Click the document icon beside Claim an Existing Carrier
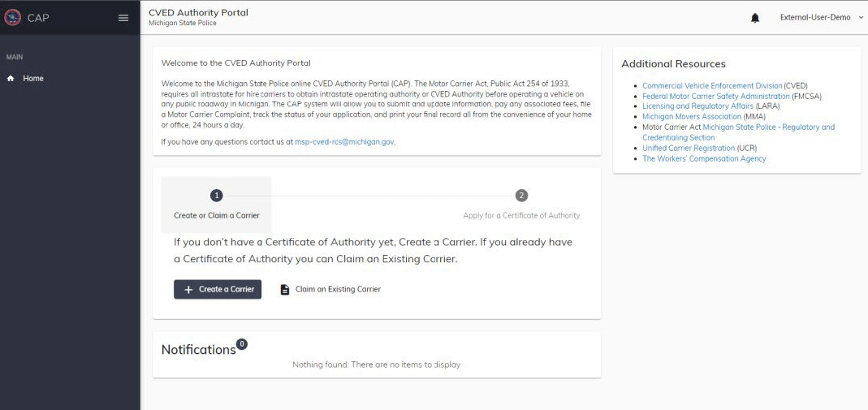The height and width of the screenshot is (410, 868). (284, 289)
